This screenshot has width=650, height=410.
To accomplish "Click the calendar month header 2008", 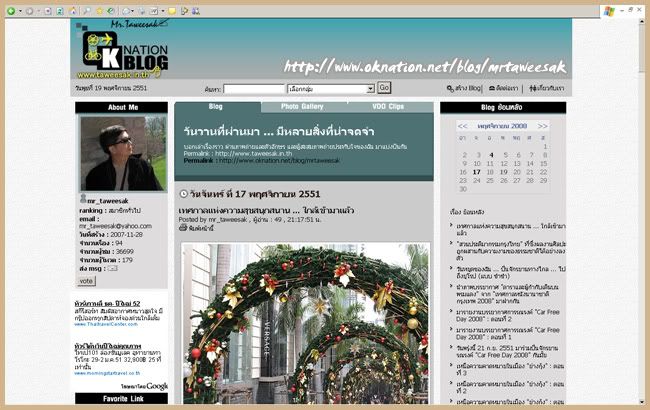I will (502, 126).
